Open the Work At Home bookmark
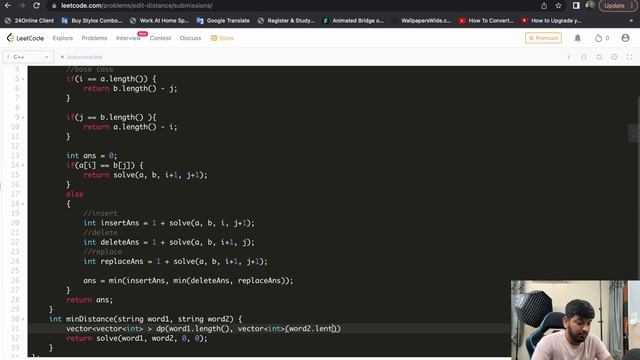The width and height of the screenshot is (640, 360). coord(159,20)
